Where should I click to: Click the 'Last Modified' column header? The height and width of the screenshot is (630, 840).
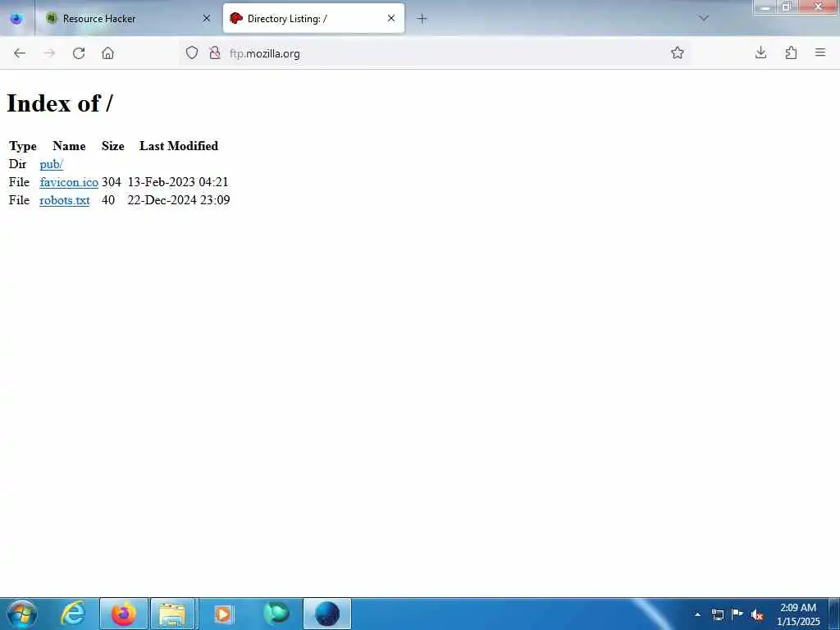point(178,146)
